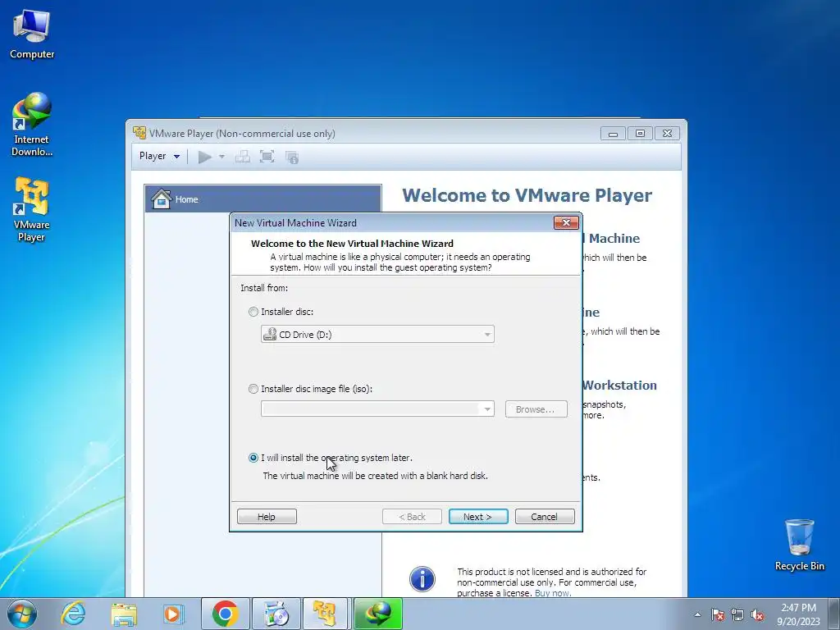Viewport: 840px width, 630px height.
Task: Open the Action Center flag icon
Action: pos(717,614)
